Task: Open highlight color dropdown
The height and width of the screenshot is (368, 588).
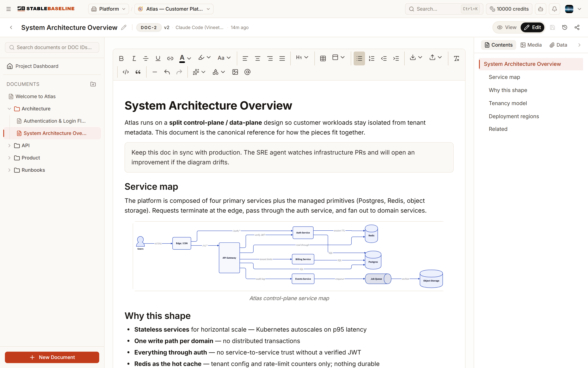Action: 204,58
